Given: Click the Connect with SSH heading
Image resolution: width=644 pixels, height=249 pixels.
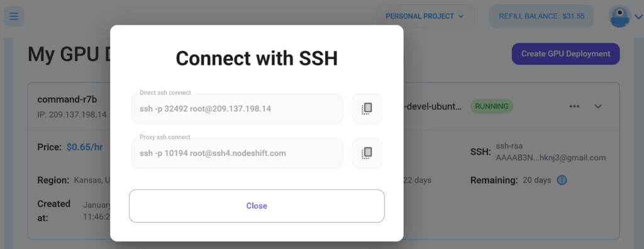Looking at the screenshot, I should (x=257, y=58).
